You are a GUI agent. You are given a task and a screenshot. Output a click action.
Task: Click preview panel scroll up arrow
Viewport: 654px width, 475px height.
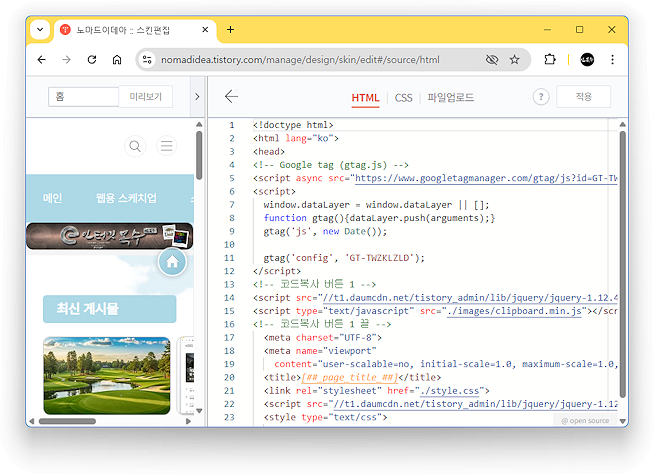click(x=199, y=124)
